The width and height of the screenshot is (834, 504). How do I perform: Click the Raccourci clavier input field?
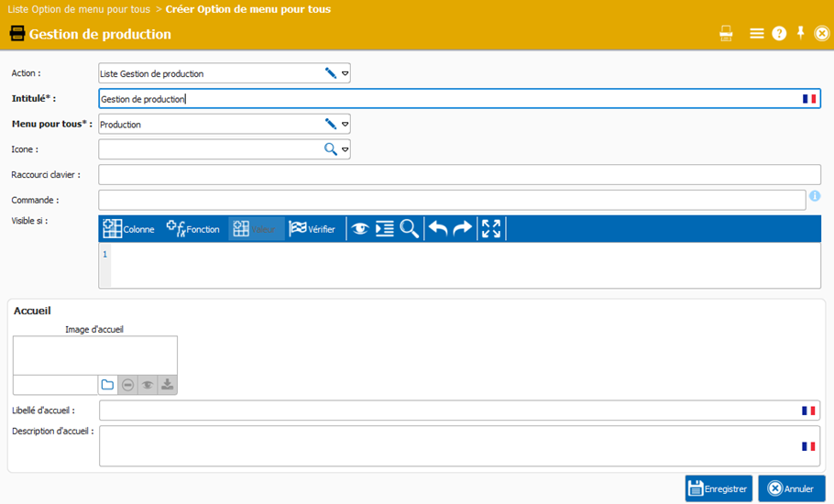coord(458,174)
